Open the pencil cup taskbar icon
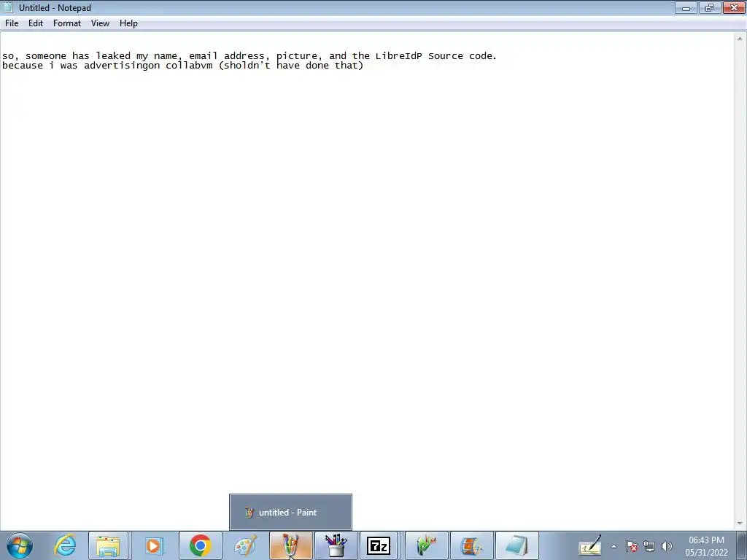The height and width of the screenshot is (560, 747). (336, 545)
